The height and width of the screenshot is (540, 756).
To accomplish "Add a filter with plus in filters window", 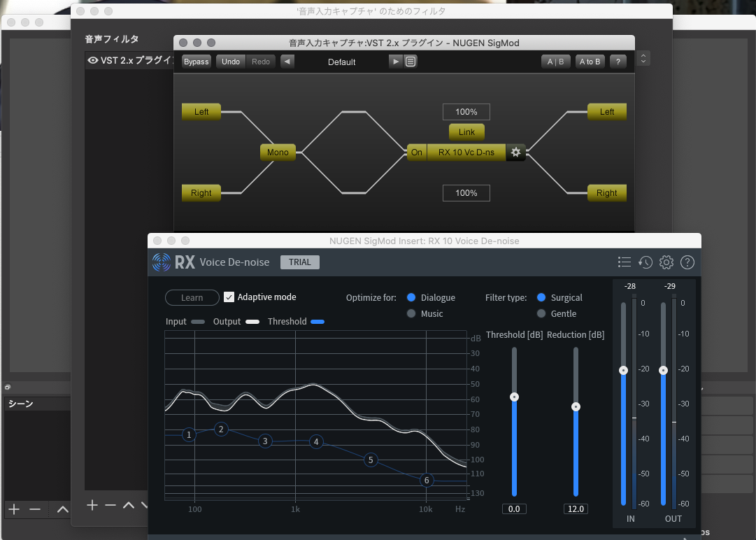I will [x=92, y=505].
